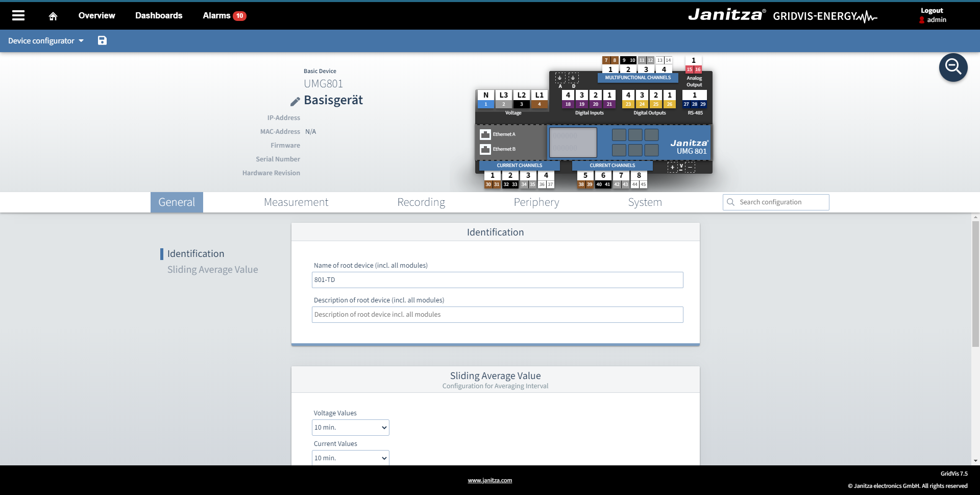Click the Janitza UMG 801 device logo
The width and height of the screenshot is (980, 495).
click(689, 147)
